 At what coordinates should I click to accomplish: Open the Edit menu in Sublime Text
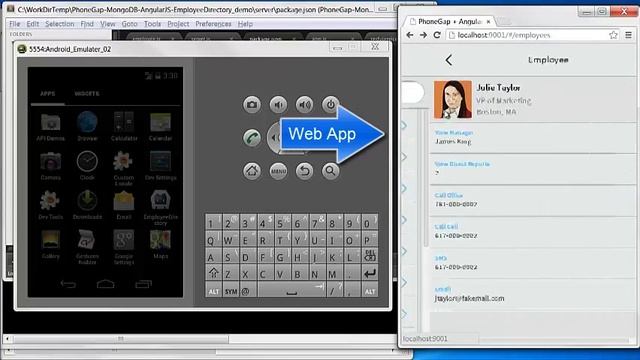click(x=33, y=24)
